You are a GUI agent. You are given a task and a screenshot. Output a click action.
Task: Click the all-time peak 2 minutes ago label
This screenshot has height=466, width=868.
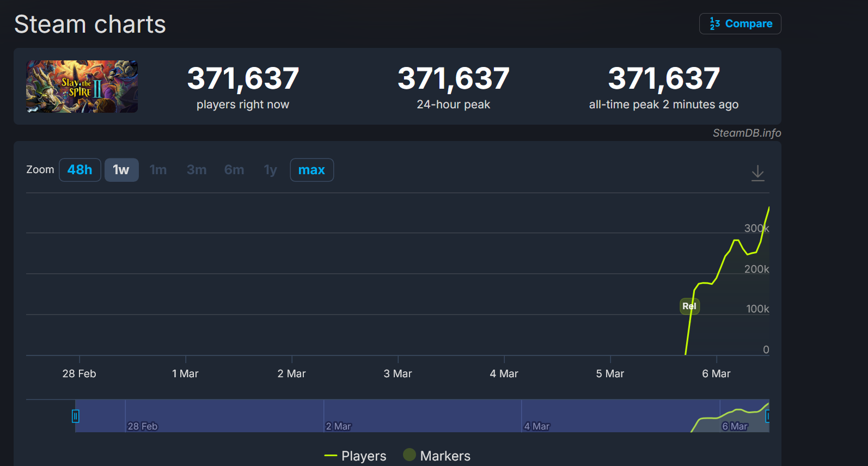pyautogui.click(x=664, y=105)
